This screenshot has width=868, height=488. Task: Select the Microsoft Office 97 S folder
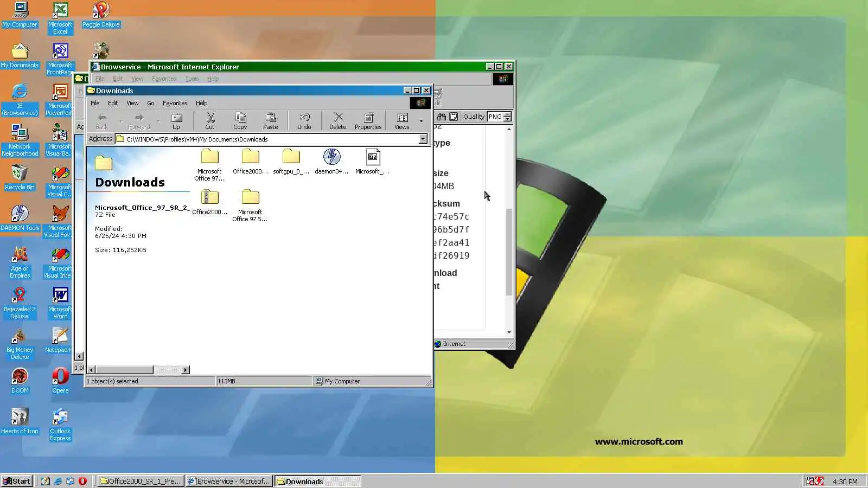(x=250, y=206)
